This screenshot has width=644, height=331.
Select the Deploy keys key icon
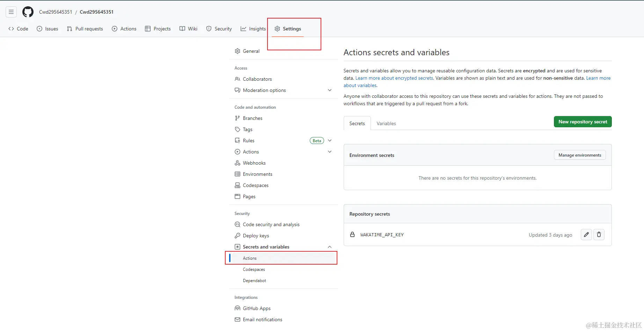[237, 236]
